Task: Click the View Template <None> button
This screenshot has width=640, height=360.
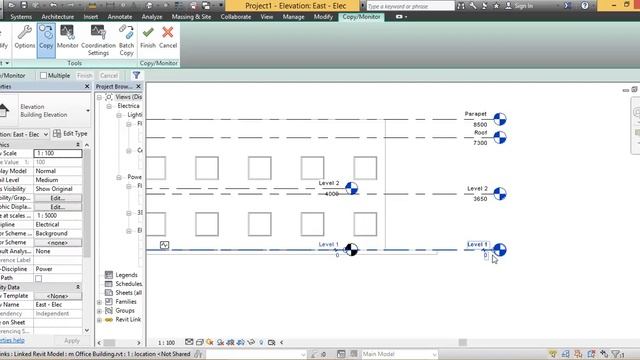Action: pos(58,296)
